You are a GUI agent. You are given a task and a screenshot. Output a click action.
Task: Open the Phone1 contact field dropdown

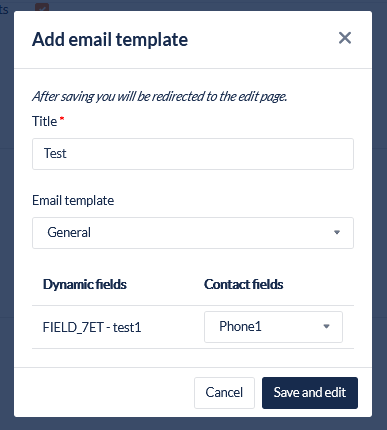click(273, 327)
